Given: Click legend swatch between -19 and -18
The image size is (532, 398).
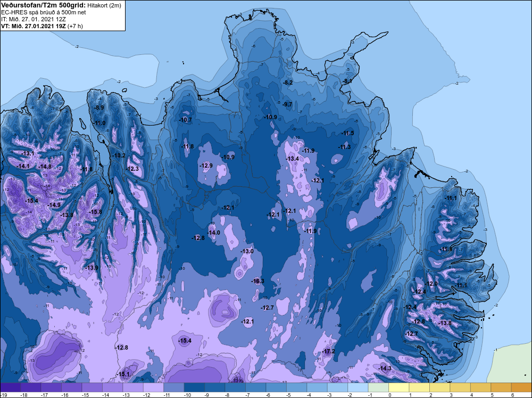Looking at the screenshot, I should [x=10, y=387].
